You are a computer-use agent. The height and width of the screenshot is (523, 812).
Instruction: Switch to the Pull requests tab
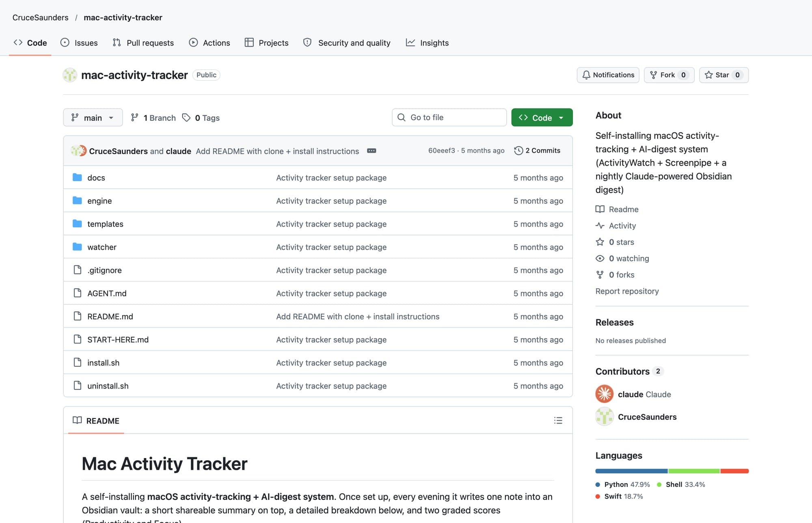(x=143, y=43)
